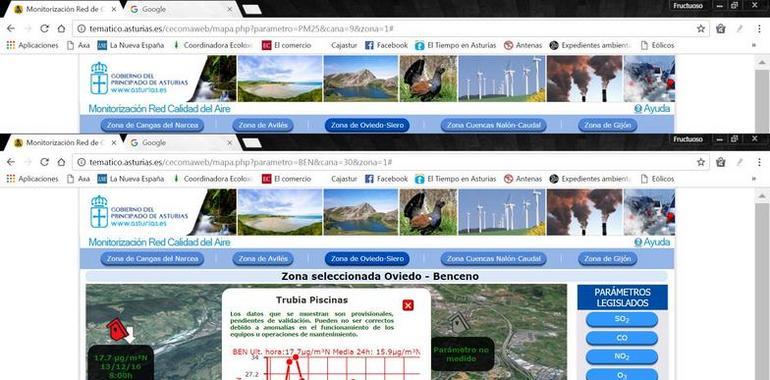The width and height of the screenshot is (770, 380).
Task: Go back in the Benceno (BEN) browser window
Action: point(11,162)
